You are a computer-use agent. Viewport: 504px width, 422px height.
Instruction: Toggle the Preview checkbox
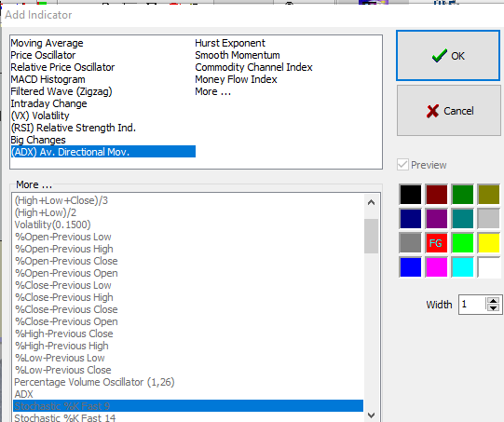click(x=402, y=165)
